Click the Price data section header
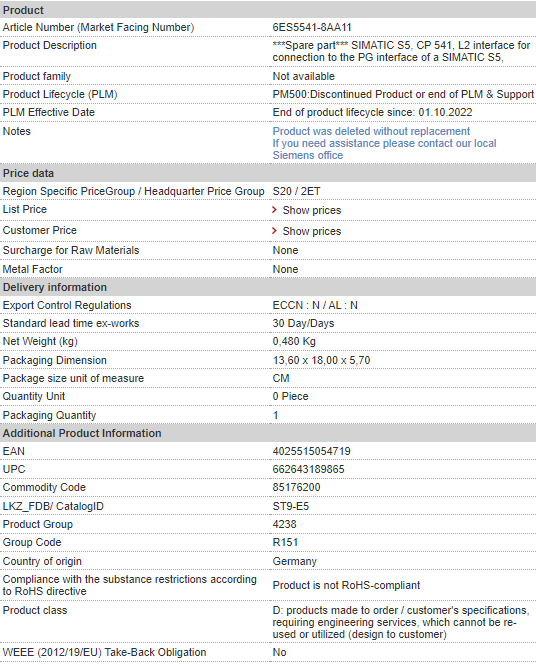 [x=268, y=173]
